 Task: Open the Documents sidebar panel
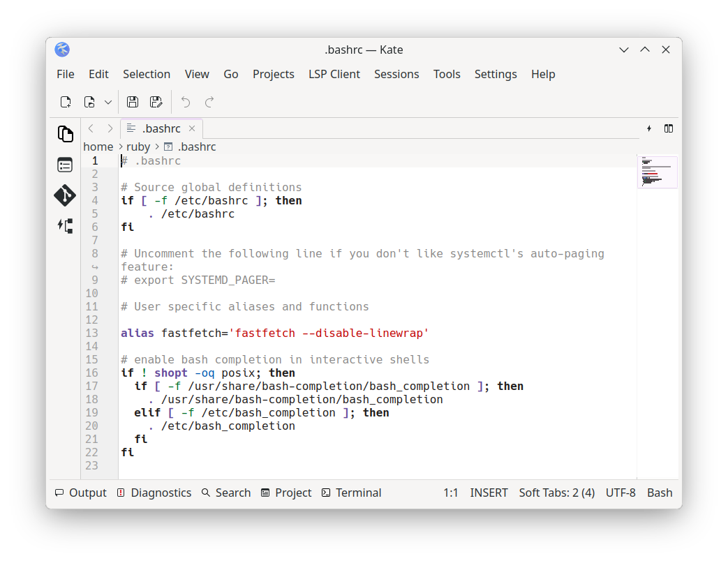pos(65,133)
